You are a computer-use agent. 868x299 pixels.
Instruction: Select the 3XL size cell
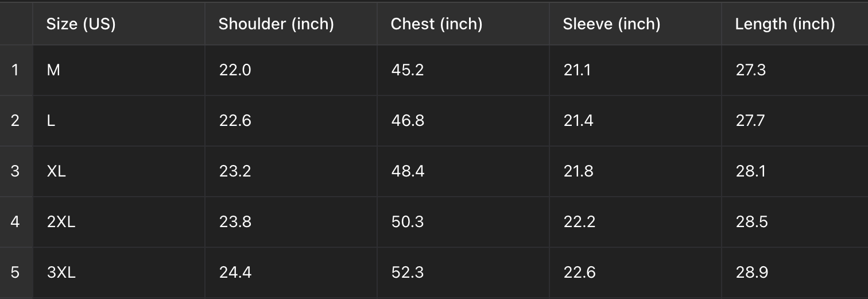[119, 273]
